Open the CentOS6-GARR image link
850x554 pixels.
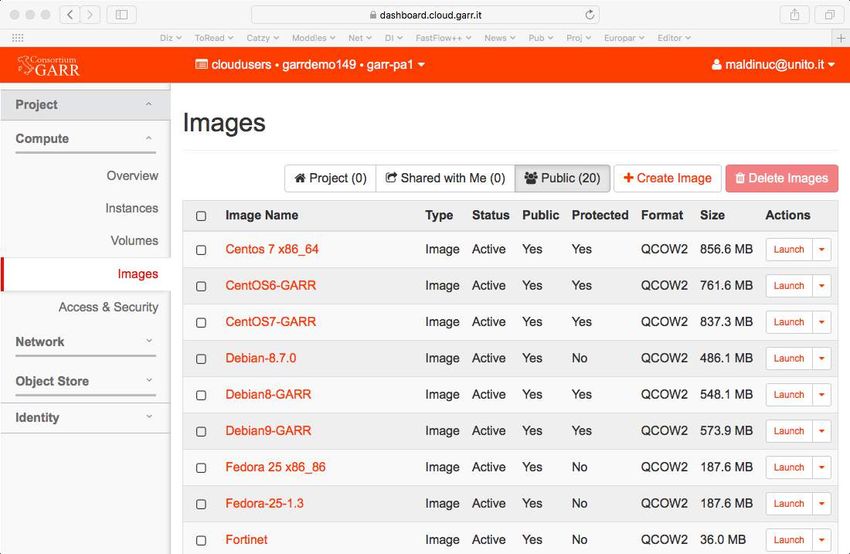pyautogui.click(x=271, y=286)
